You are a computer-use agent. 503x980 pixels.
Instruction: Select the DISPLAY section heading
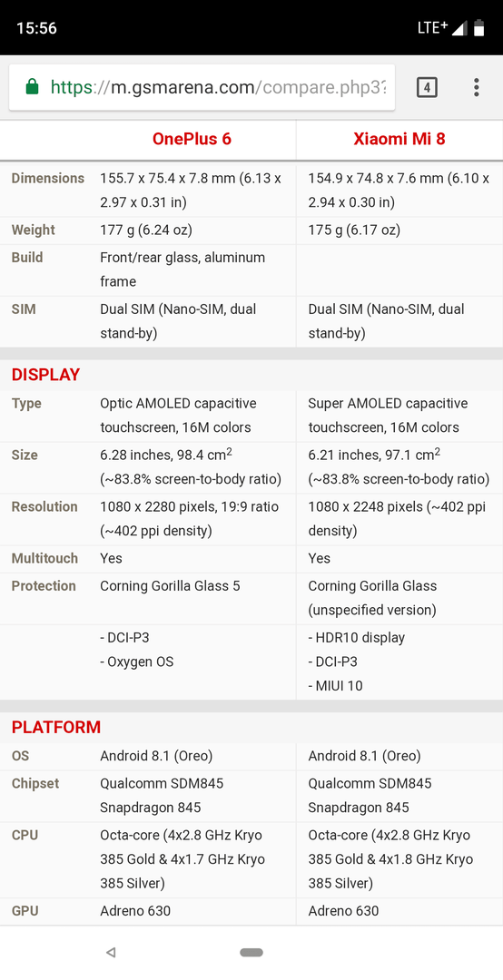pyautogui.click(x=45, y=375)
